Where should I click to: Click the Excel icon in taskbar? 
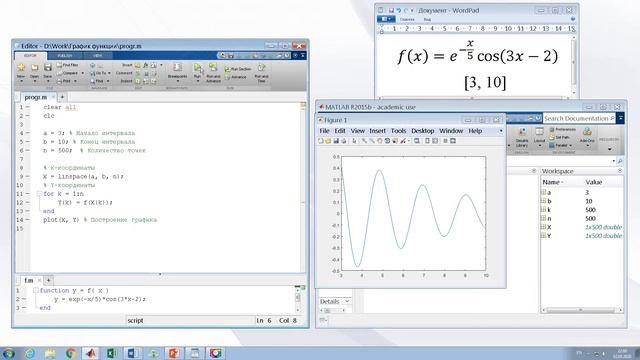[111, 353]
